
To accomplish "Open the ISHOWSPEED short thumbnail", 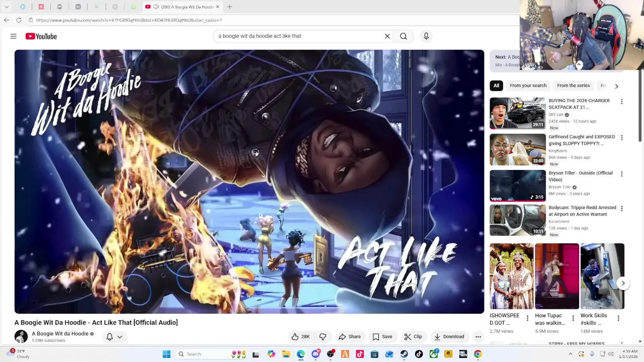I will click(x=512, y=276).
